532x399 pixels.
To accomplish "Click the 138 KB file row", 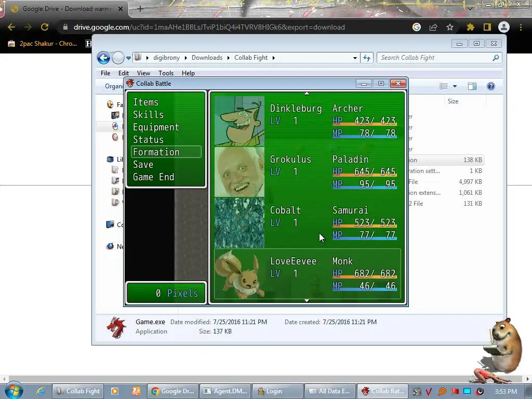I will 445,160.
